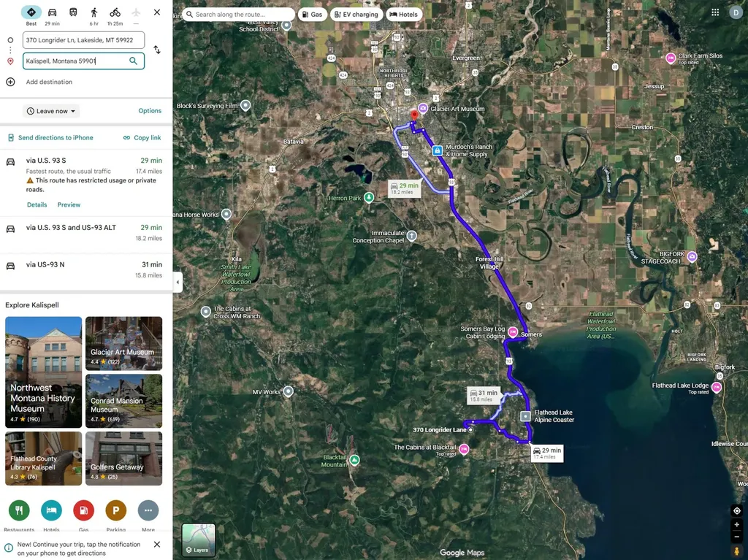
Task: Open Northwest Montana History Museum card
Action: pyautogui.click(x=43, y=372)
